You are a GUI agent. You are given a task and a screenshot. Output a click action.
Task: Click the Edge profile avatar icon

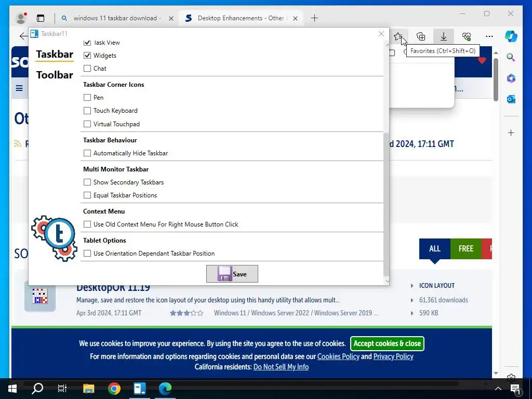point(21,18)
